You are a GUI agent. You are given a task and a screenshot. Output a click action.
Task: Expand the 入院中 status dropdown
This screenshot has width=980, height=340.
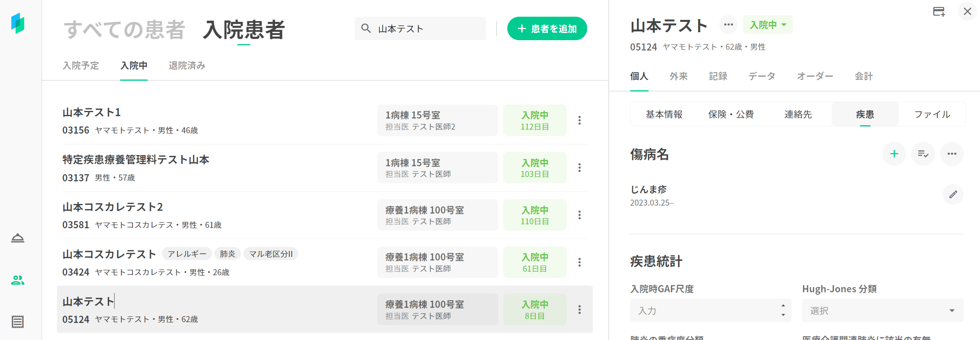point(768,25)
